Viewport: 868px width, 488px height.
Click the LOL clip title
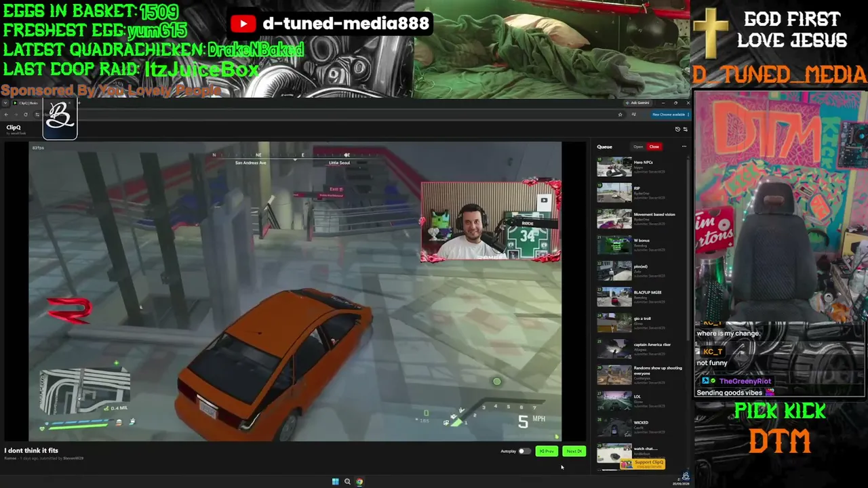(637, 396)
